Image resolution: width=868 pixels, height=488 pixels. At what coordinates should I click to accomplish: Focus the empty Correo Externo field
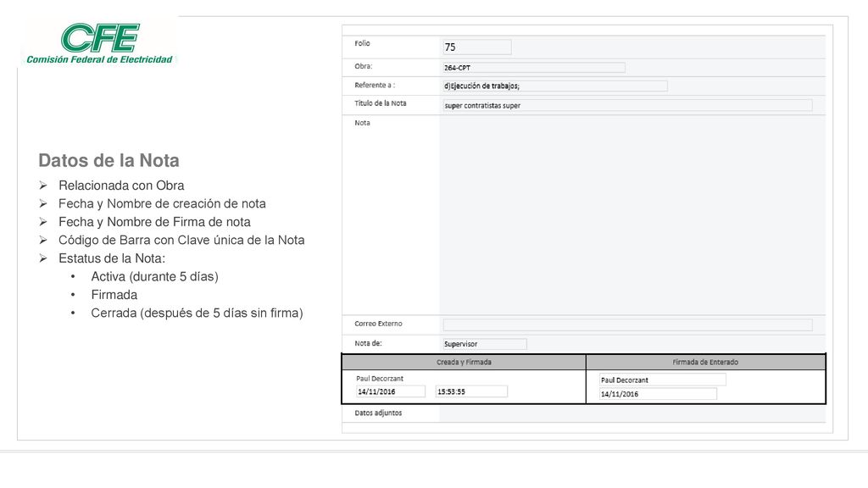pos(627,324)
